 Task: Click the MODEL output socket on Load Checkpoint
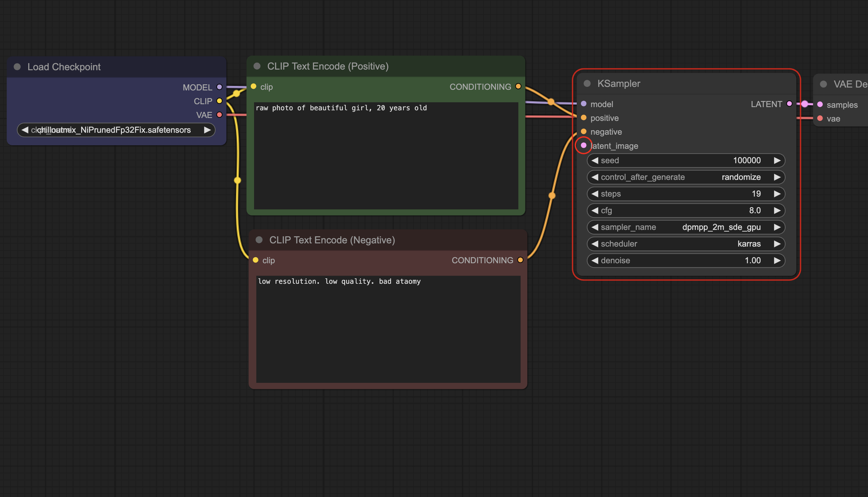[x=219, y=87]
